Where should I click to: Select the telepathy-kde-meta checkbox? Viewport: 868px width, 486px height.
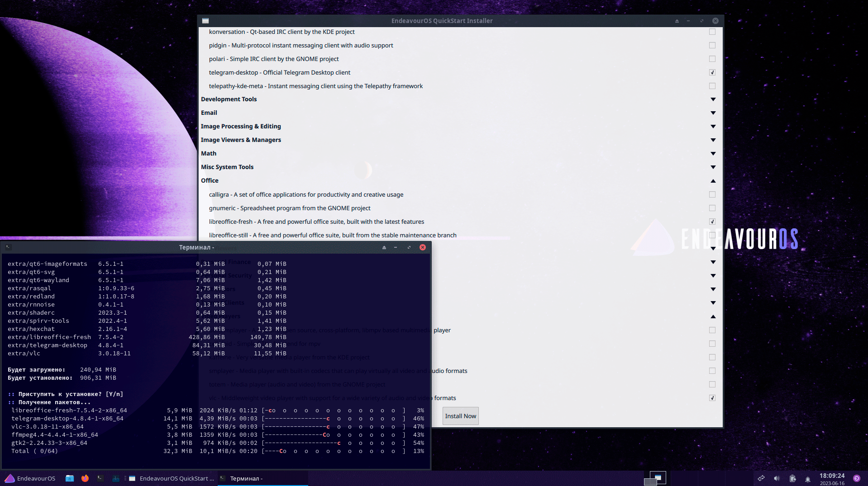pos(712,86)
